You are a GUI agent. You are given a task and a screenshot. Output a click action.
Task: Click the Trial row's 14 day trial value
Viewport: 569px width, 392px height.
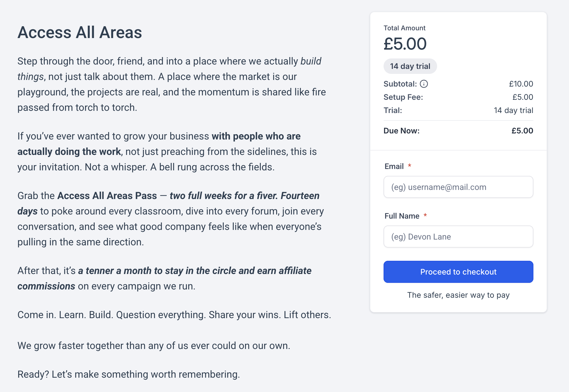(513, 110)
